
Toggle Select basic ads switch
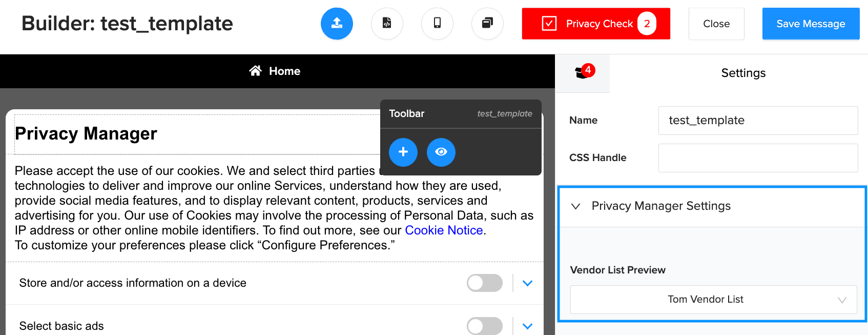click(x=485, y=326)
